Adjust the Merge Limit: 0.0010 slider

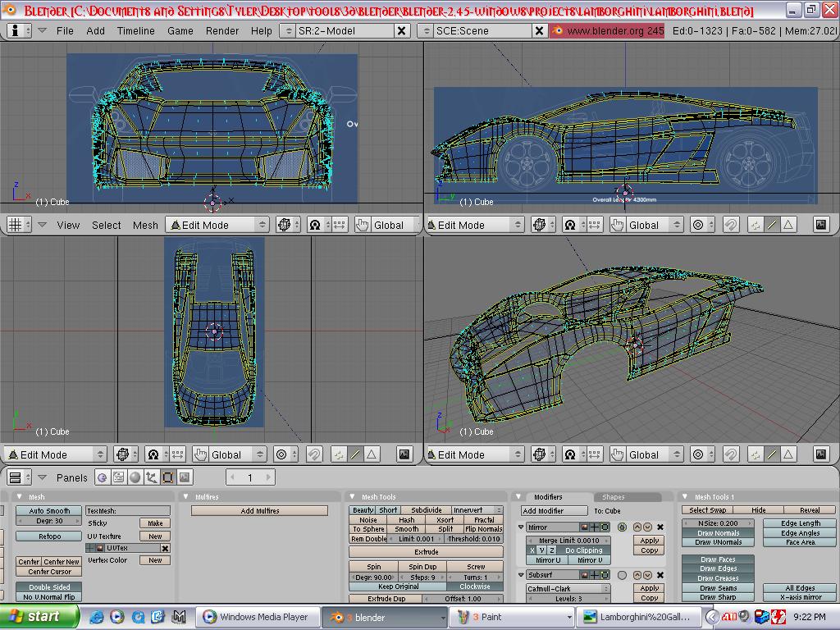(x=568, y=541)
